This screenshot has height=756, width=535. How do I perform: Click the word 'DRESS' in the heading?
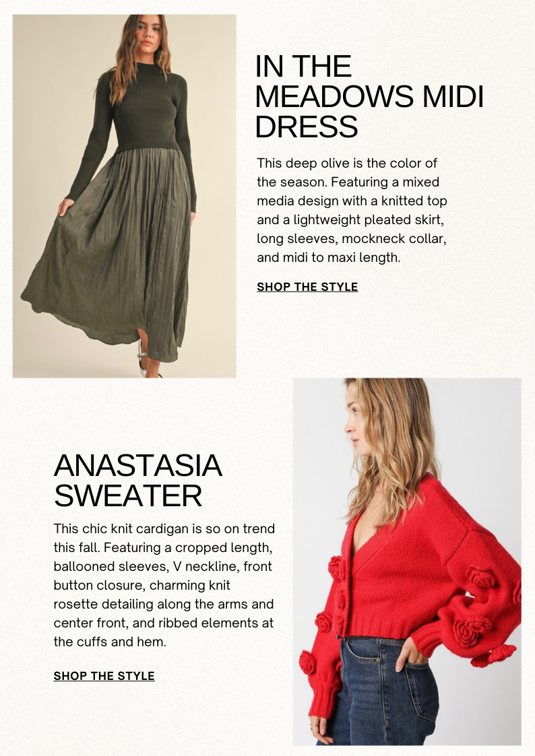coord(307,127)
